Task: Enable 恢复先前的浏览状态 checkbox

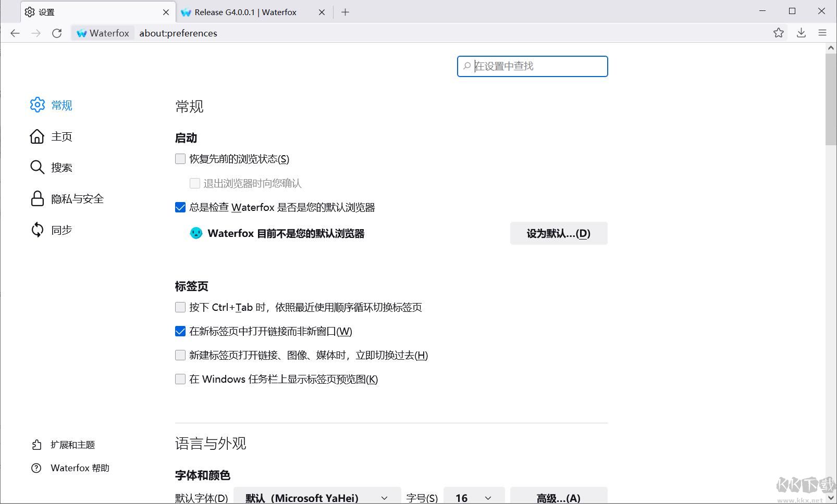Action: (180, 158)
